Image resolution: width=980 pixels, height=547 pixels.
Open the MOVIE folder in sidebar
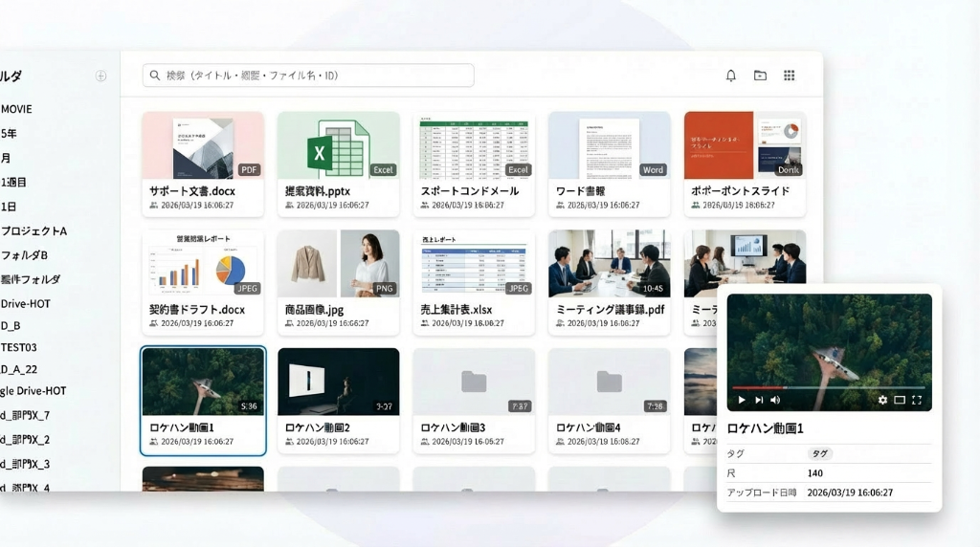coord(16,109)
